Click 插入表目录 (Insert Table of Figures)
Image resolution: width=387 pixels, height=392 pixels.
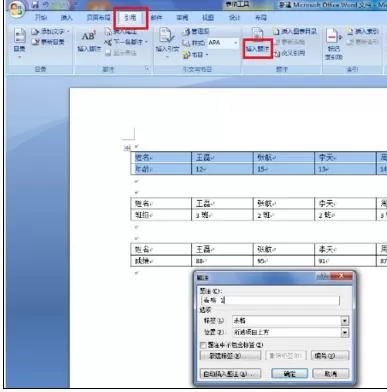point(295,31)
